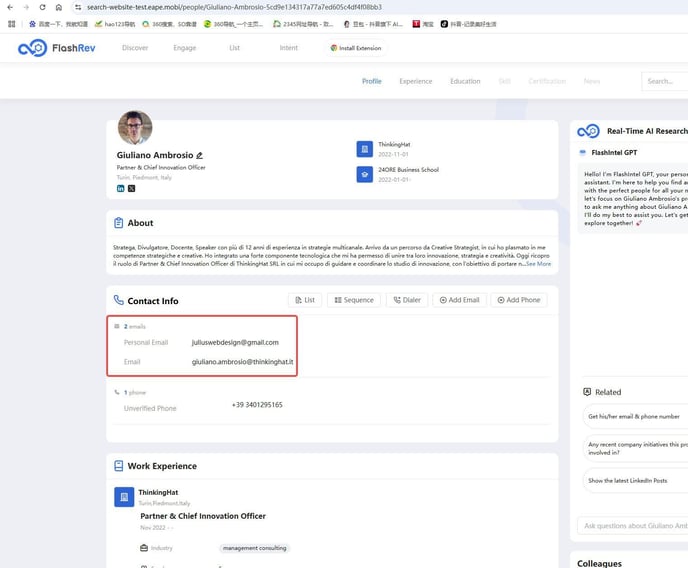688x568 pixels.
Task: Click the 24ORE Business School icon
Action: click(x=365, y=174)
